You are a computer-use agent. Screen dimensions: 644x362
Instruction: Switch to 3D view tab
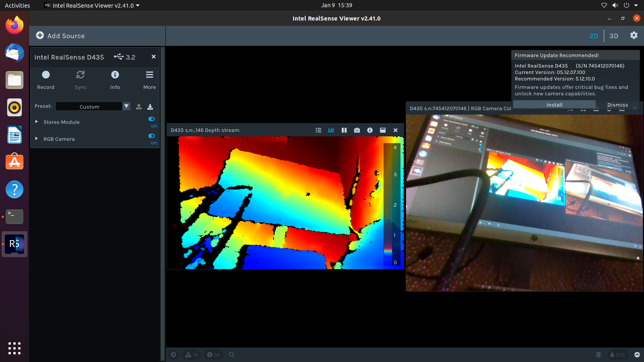click(614, 36)
